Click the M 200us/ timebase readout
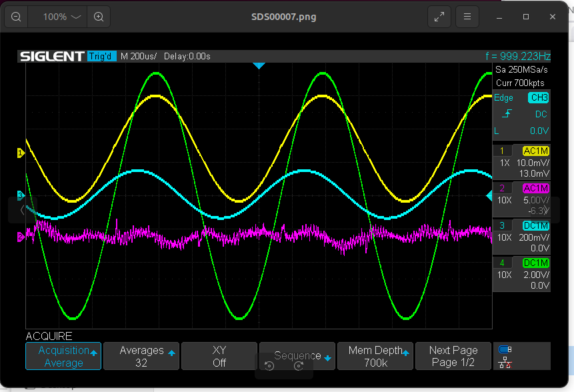The width and height of the screenshot is (574, 392). [x=139, y=57]
